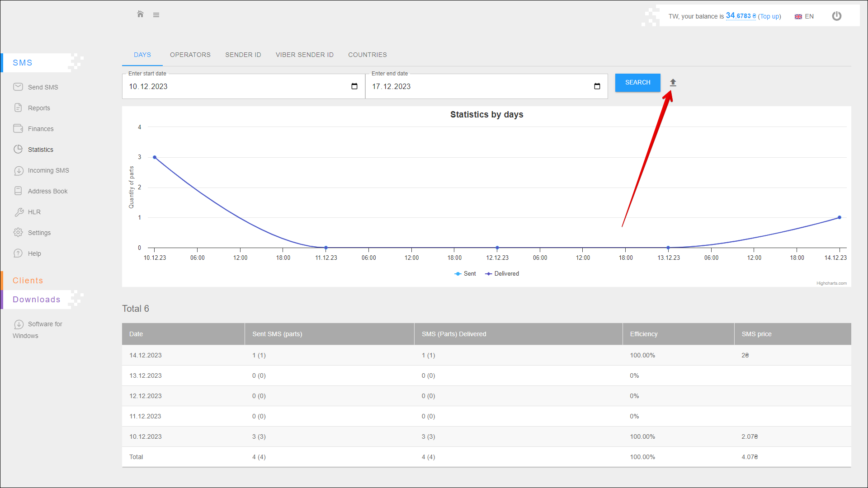Open end date calendar picker

597,86
